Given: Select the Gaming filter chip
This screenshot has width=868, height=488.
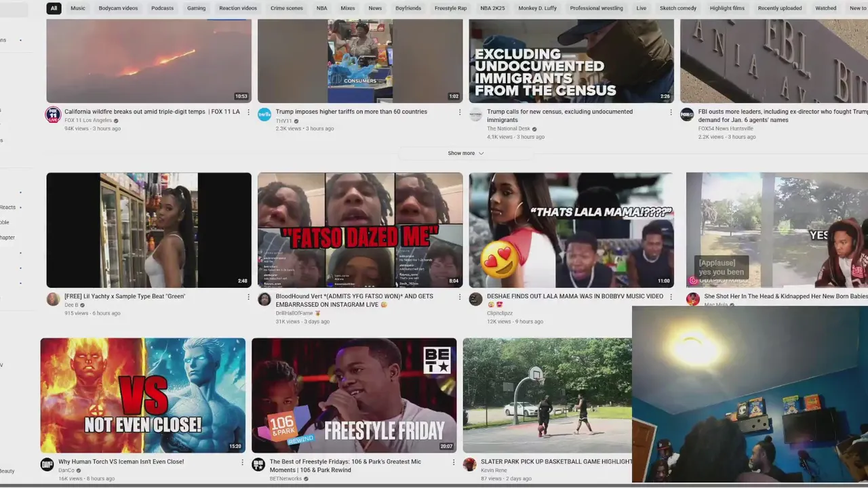Looking at the screenshot, I should (x=196, y=8).
